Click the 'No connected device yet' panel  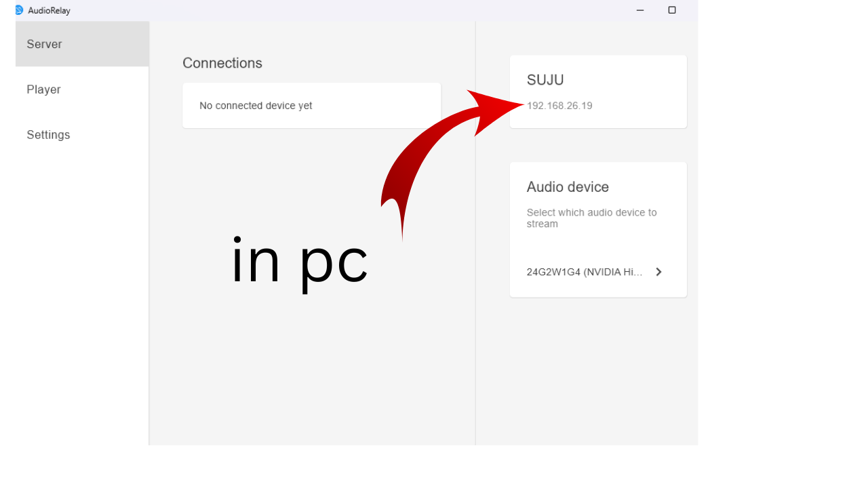[x=311, y=105]
